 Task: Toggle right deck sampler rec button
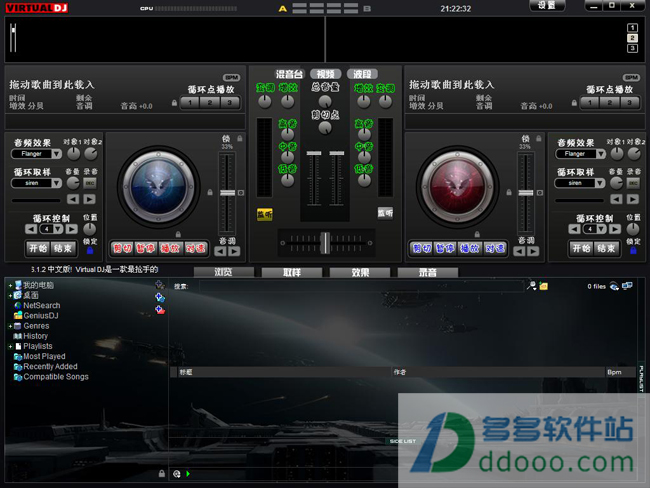point(633,183)
